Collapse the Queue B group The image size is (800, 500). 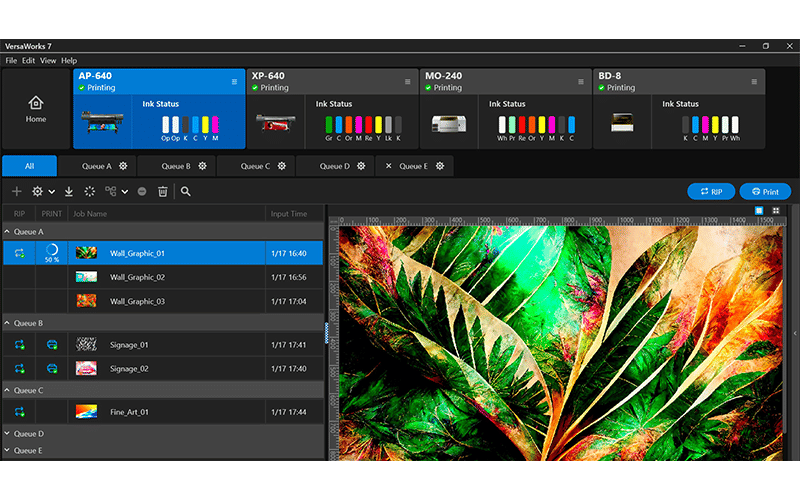pos(7,323)
